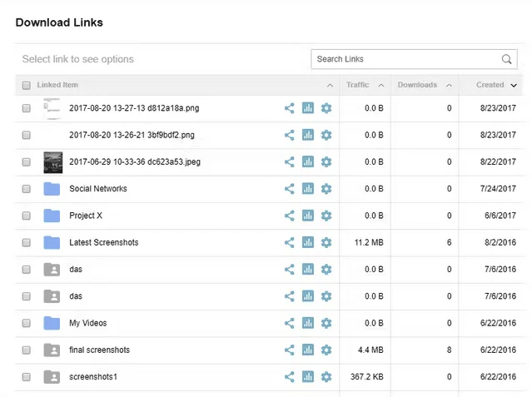Image resolution: width=532 pixels, height=397 pixels.
Task: Open the Latest Screenshots folder name
Action: click(x=104, y=243)
